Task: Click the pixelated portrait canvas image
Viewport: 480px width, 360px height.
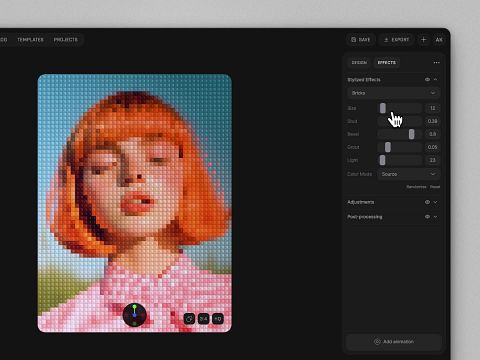Action: (135, 203)
